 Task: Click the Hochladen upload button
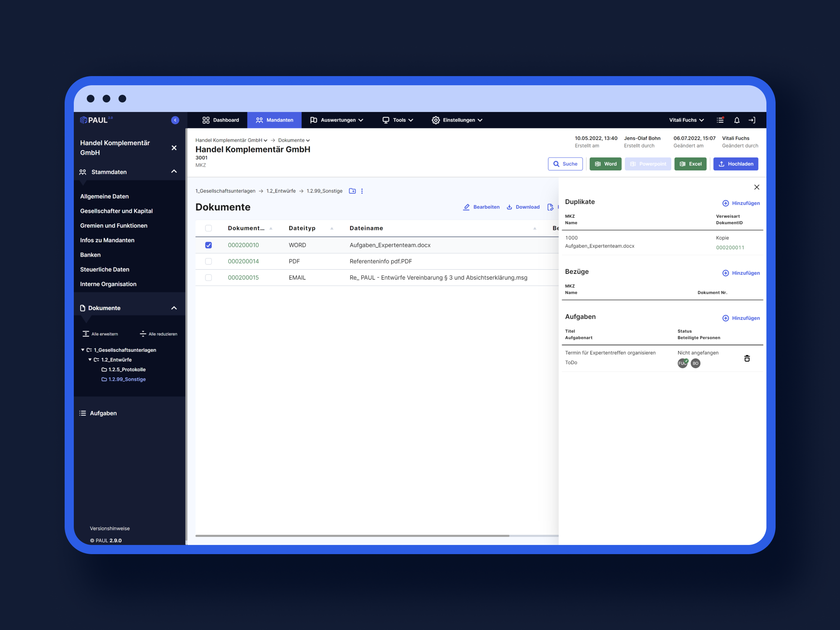pos(736,164)
